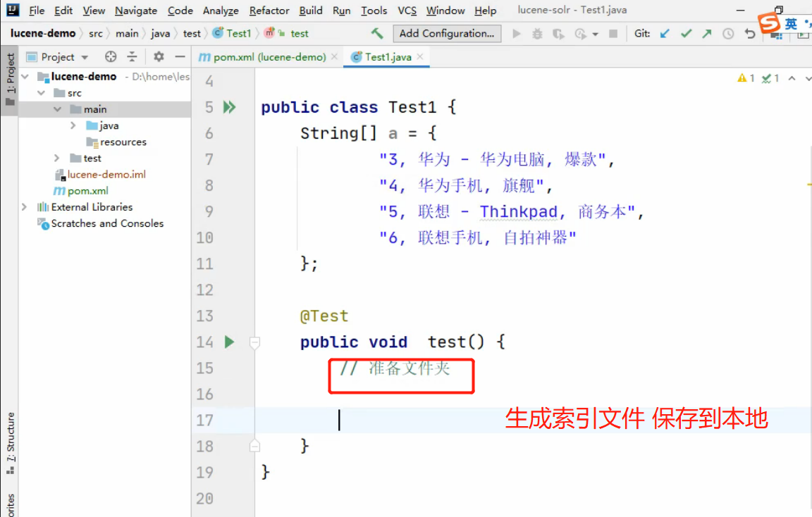Open Git Show History clock icon
Screen dimensions: 812x517
pos(728,34)
